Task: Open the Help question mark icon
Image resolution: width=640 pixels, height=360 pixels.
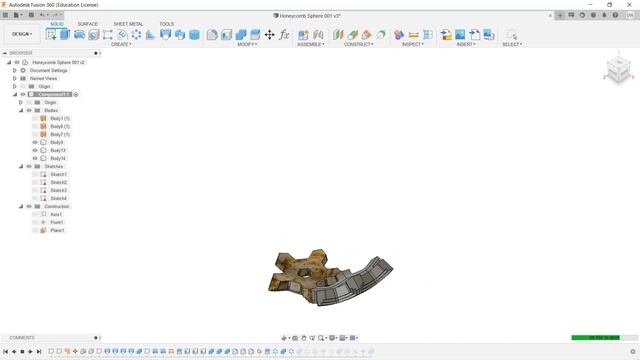Action: tap(615, 15)
